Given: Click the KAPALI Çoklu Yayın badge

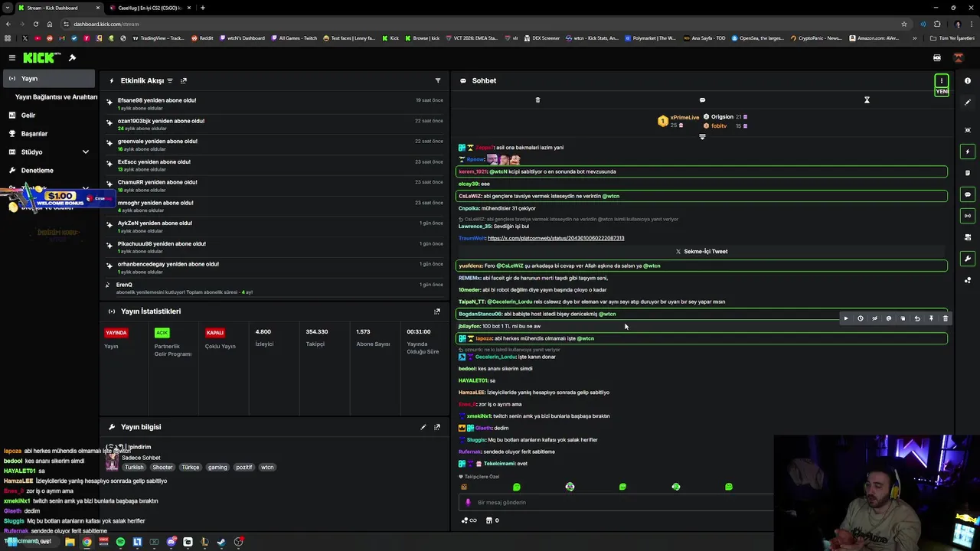Looking at the screenshot, I should coord(215,333).
